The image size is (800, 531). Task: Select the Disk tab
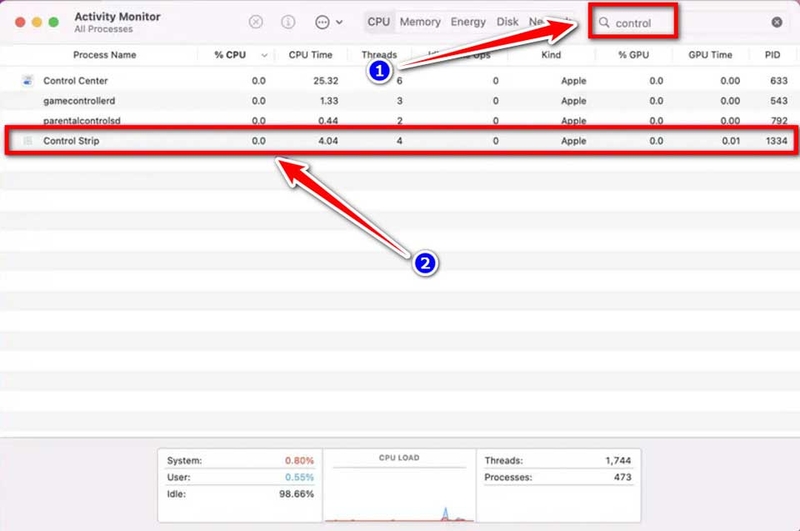click(x=507, y=22)
